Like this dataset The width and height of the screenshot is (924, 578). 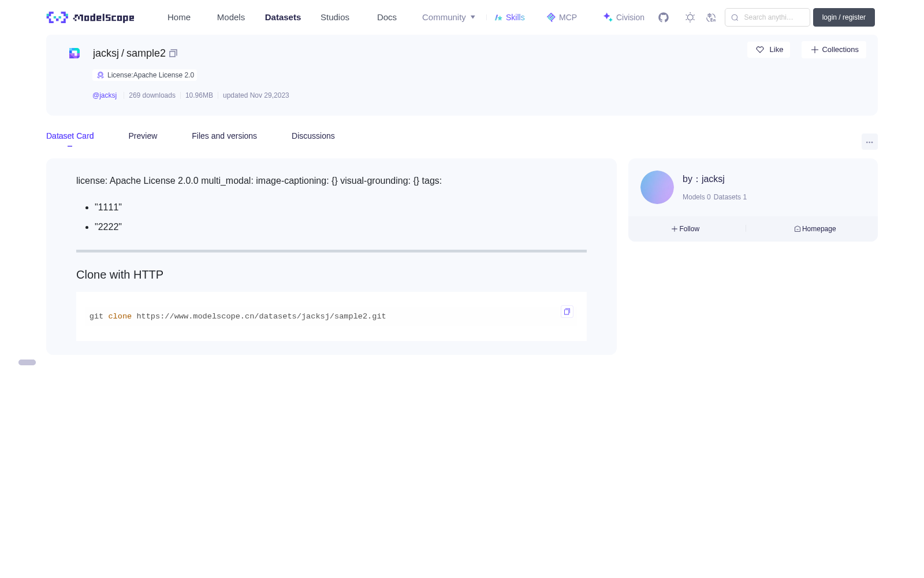[769, 50]
